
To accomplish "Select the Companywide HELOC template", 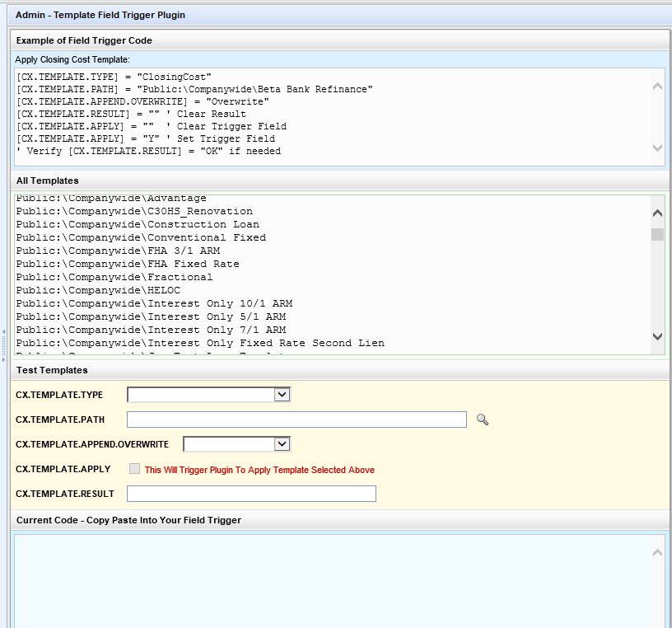I will coord(98,290).
